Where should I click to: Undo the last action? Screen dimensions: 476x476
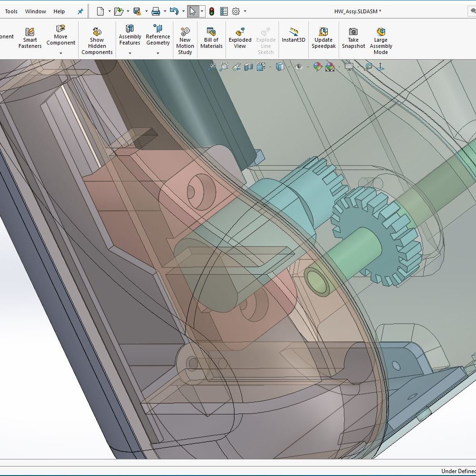[174, 11]
